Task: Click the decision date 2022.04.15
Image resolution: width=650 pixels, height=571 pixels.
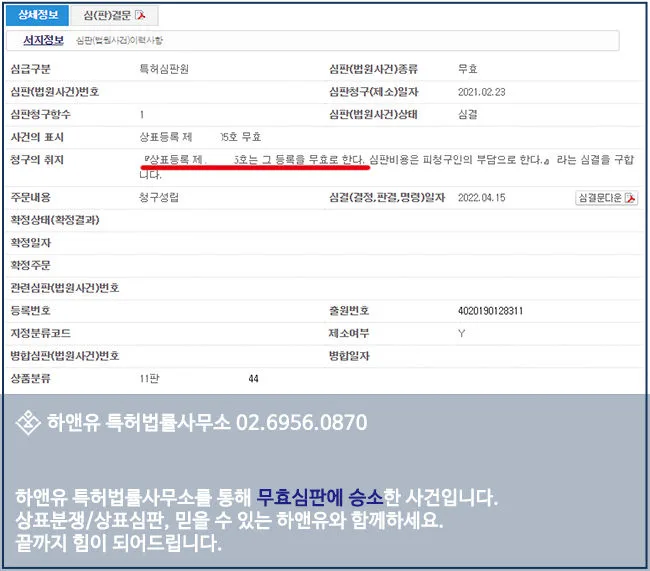Action: click(482, 198)
